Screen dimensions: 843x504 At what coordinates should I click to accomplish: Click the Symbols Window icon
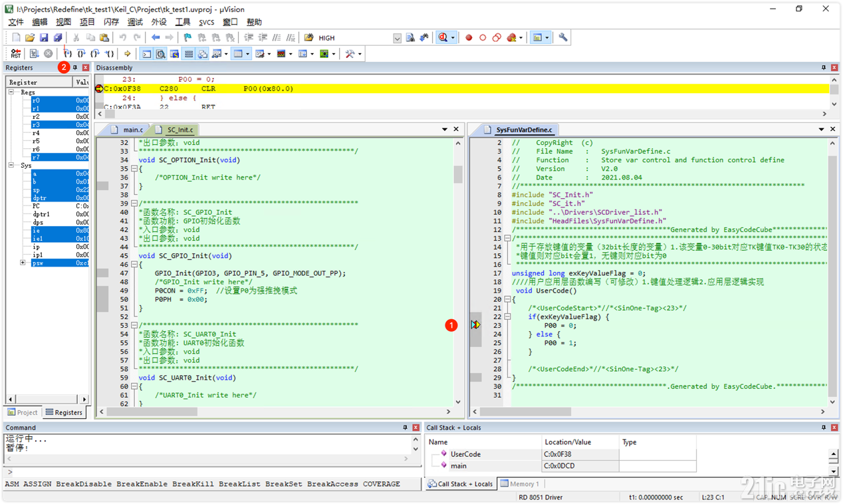coord(174,54)
